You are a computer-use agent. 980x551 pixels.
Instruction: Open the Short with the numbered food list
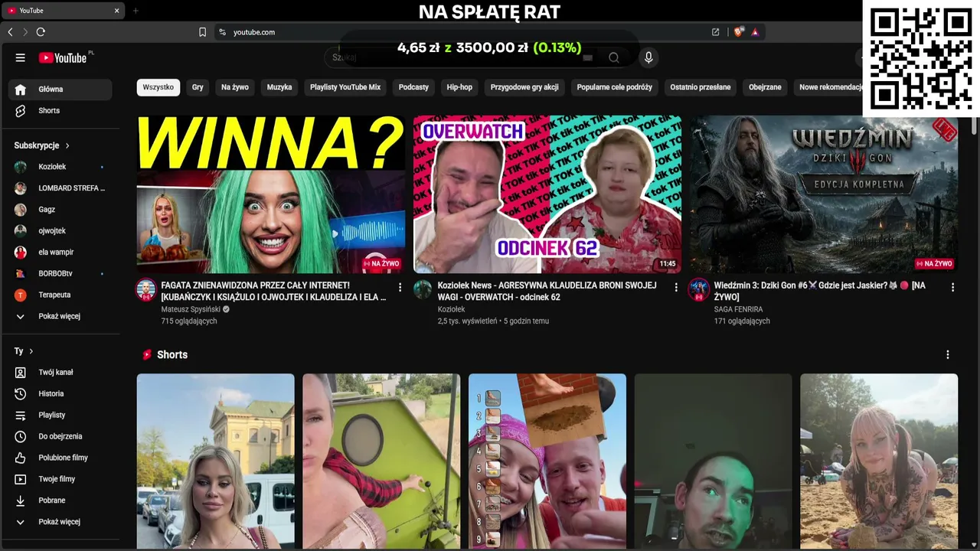(547, 461)
